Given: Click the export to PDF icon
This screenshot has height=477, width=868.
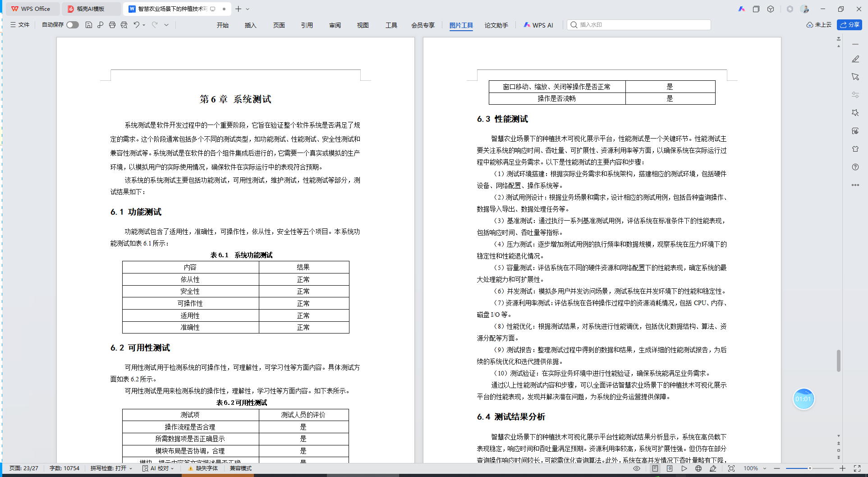Looking at the screenshot, I should pyautogui.click(x=100, y=25).
